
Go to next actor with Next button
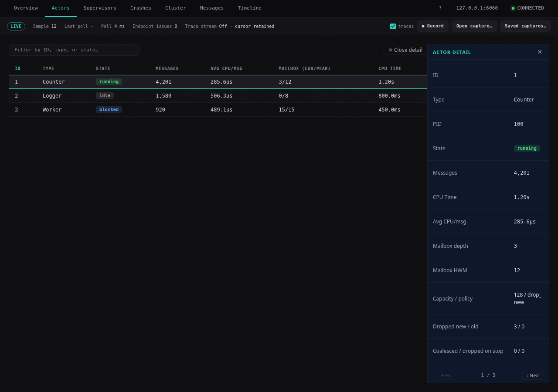click(x=533, y=375)
